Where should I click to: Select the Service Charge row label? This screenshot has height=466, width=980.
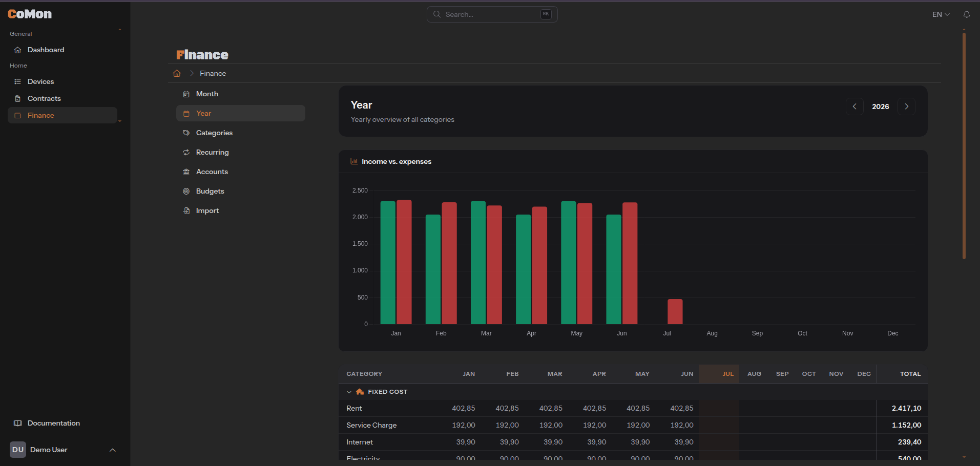[x=371, y=426]
